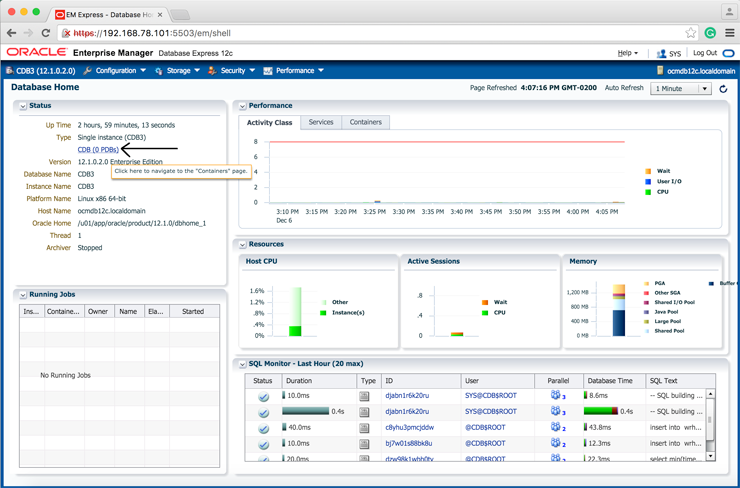Image resolution: width=740 pixels, height=488 pixels.
Task: Click the Log Out icon
Action: click(728, 53)
